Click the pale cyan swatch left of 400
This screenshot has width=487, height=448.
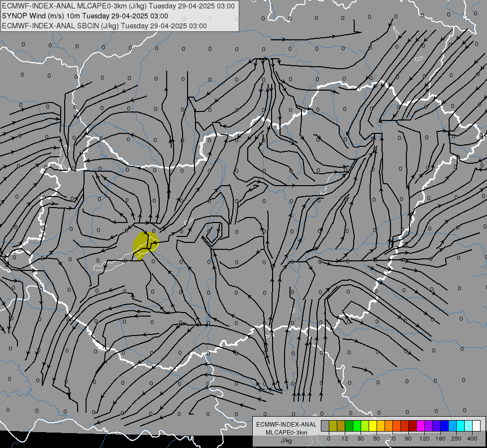469,426
